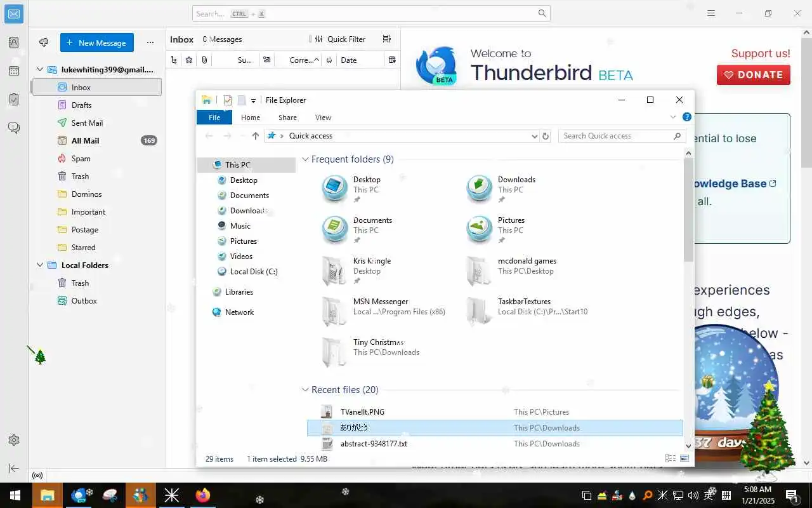This screenshot has height=508, width=812.
Task: Open the Share ribbon tab
Action: point(287,117)
